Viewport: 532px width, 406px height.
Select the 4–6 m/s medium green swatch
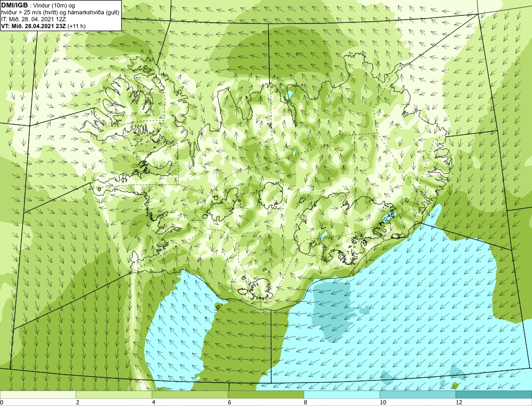[190, 394]
